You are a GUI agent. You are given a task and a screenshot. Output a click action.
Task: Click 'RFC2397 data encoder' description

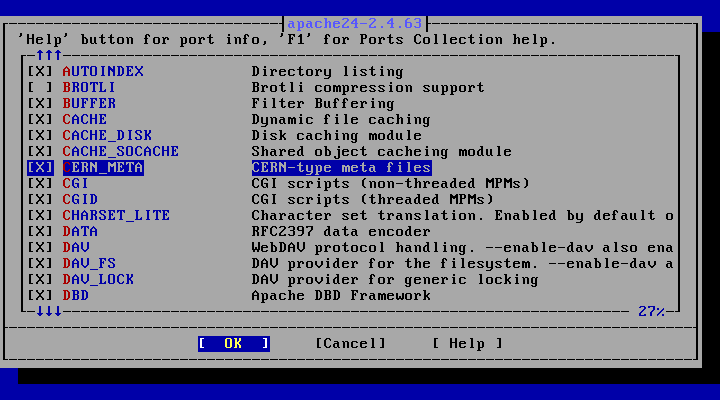click(x=341, y=232)
